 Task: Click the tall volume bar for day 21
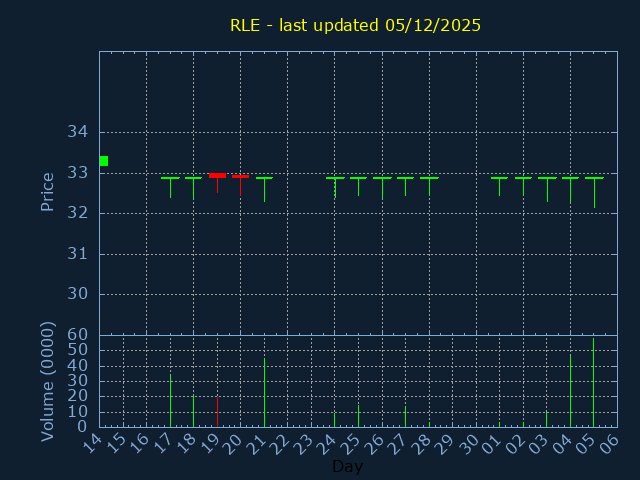264,392
